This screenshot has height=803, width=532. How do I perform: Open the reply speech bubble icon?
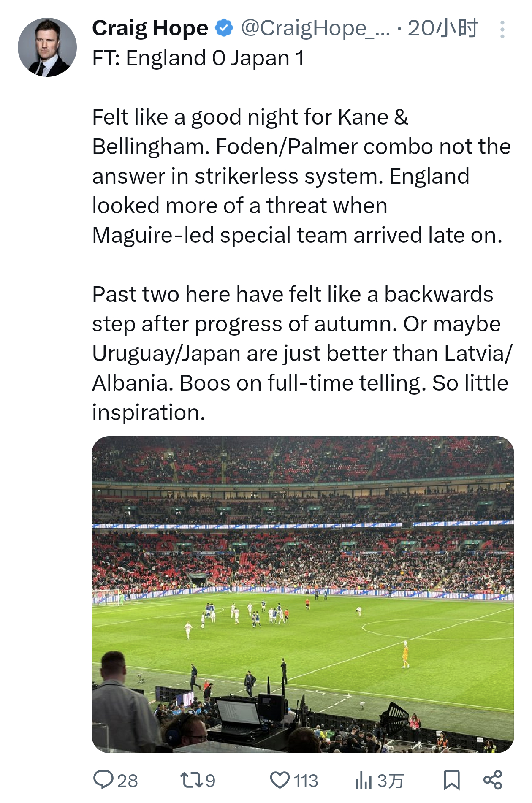point(103,779)
